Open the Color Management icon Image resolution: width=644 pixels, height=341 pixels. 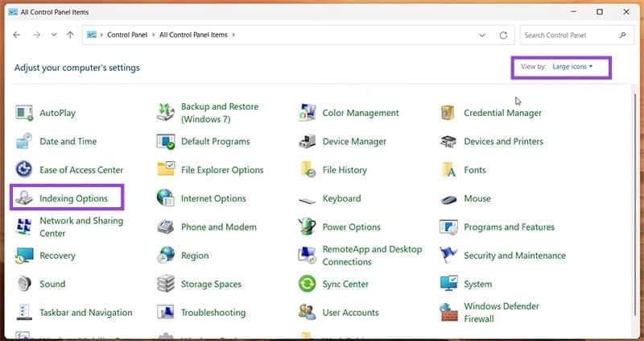tap(307, 113)
